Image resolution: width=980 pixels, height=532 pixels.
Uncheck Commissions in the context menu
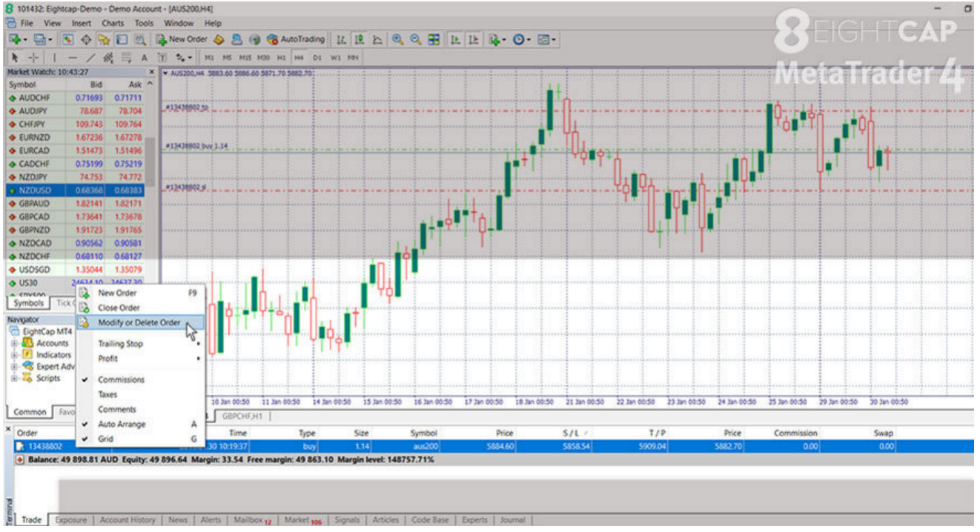click(x=121, y=379)
